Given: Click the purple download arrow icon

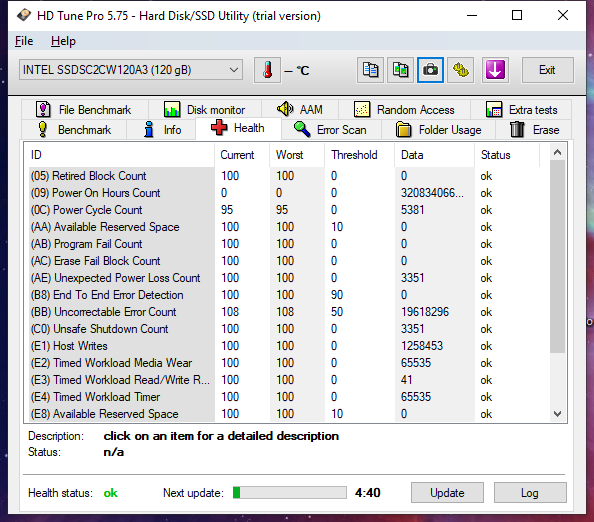Looking at the screenshot, I should [x=495, y=70].
